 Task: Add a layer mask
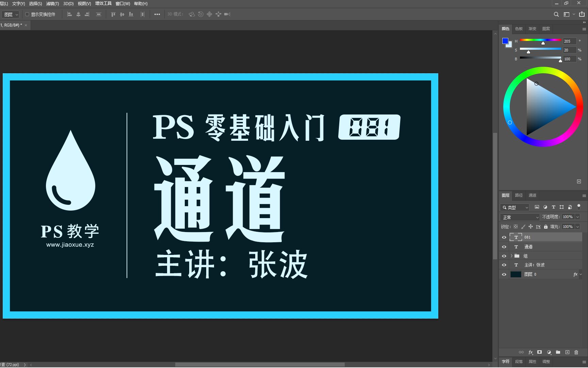pyautogui.click(x=539, y=352)
